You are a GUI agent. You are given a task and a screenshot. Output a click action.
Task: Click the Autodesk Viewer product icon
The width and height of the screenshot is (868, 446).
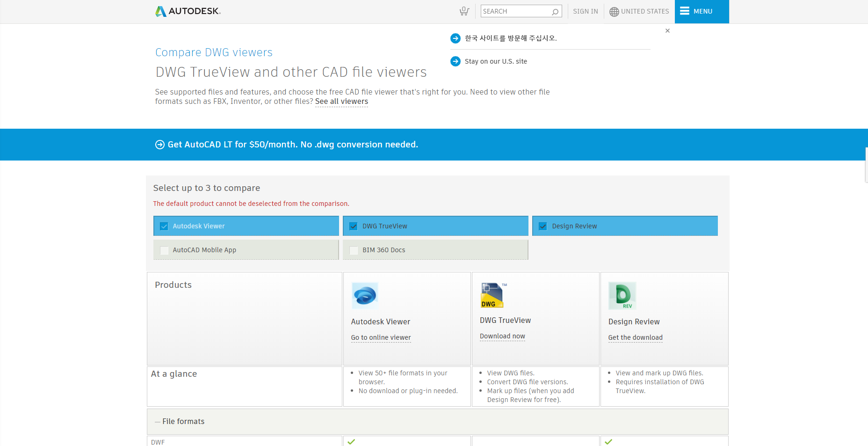(365, 295)
